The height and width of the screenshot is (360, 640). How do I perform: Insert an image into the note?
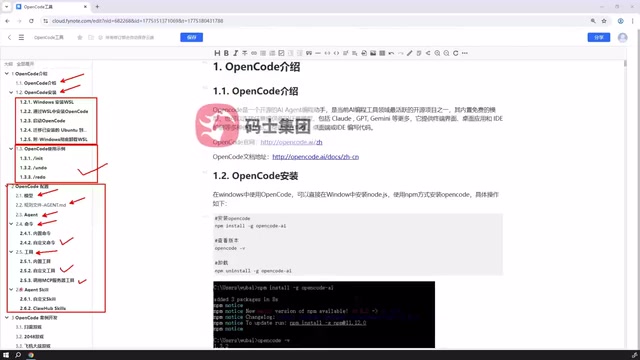[x=373, y=53]
